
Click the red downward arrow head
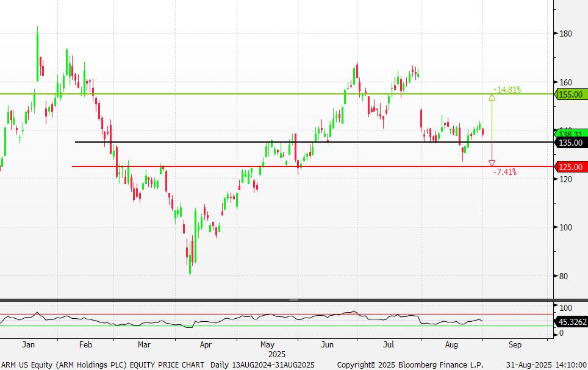tap(492, 163)
